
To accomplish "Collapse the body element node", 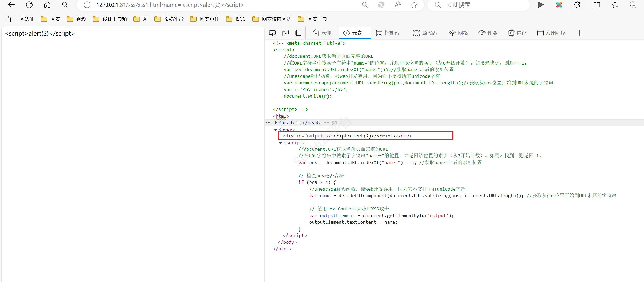I will tap(276, 130).
